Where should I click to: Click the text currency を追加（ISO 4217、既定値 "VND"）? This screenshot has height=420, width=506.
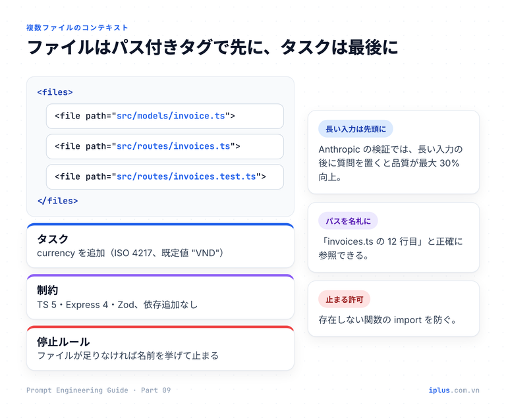pyautogui.click(x=130, y=253)
